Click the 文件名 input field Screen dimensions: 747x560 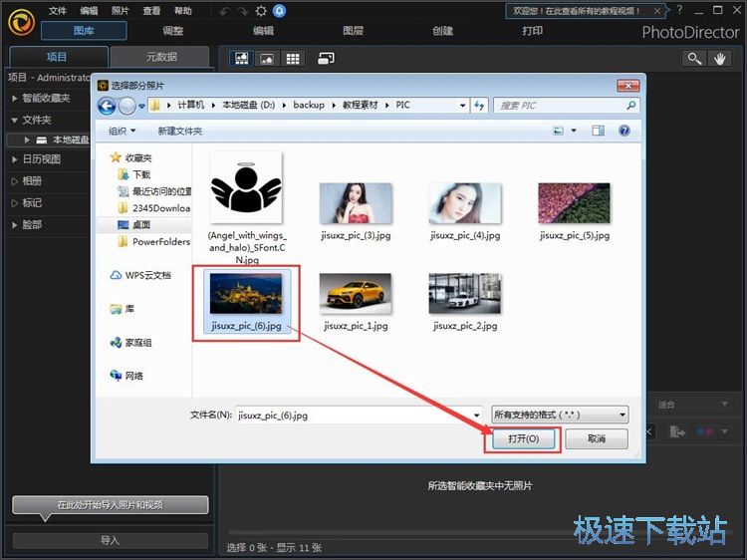pos(359,415)
